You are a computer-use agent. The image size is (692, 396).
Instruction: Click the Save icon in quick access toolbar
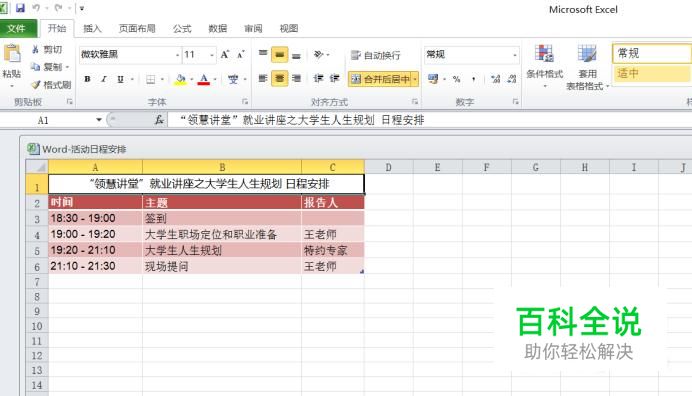pyautogui.click(x=20, y=8)
